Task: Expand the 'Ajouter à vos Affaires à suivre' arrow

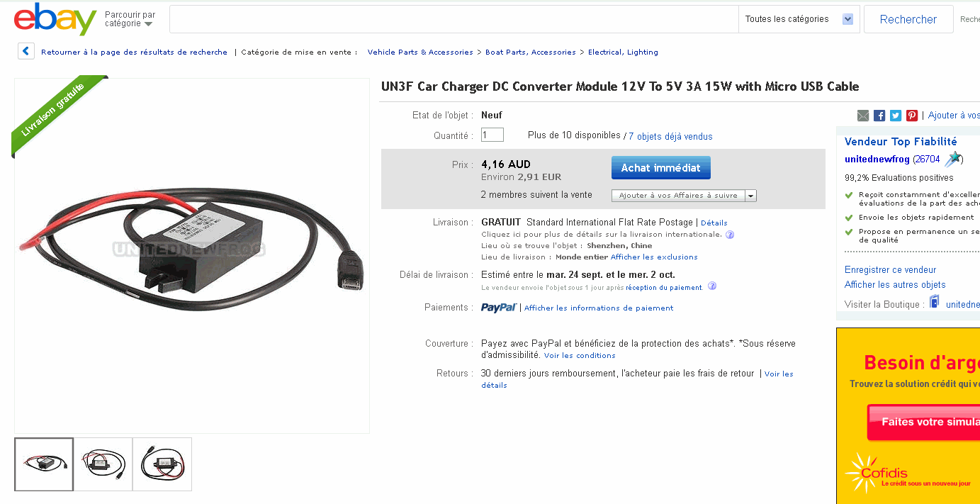Action: coord(750,196)
